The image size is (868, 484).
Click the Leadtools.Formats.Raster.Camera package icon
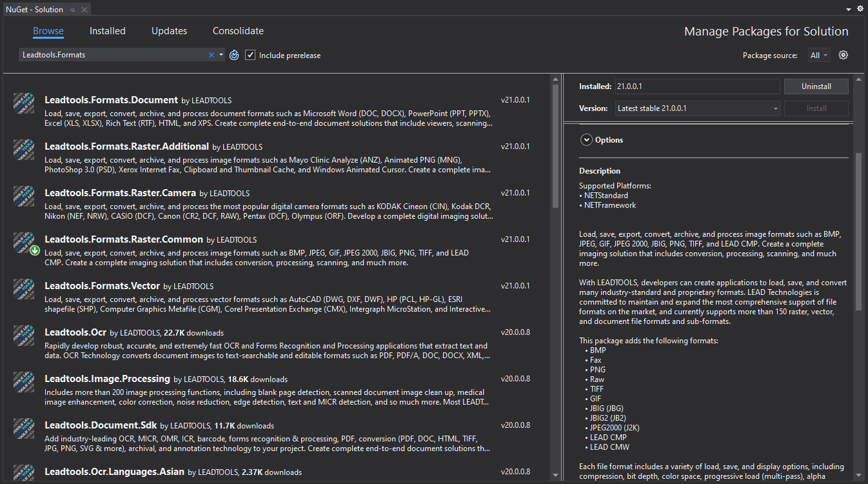pos(24,196)
